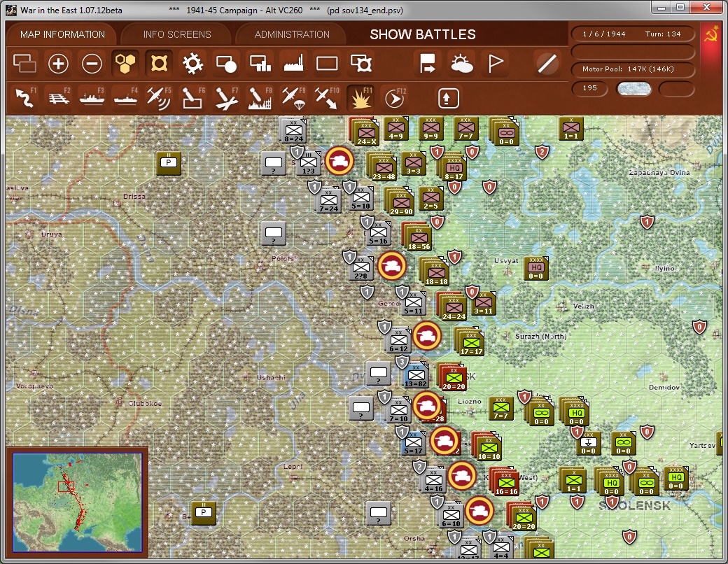728x564 pixels.
Task: Select the P unit near Drissa
Action: [x=169, y=163]
